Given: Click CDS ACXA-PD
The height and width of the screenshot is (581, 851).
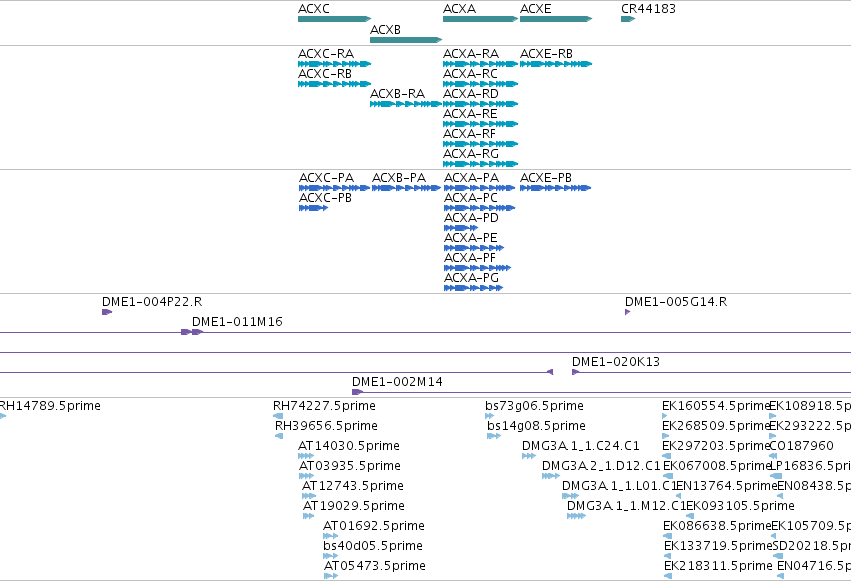Looking at the screenshot, I should [461, 228].
